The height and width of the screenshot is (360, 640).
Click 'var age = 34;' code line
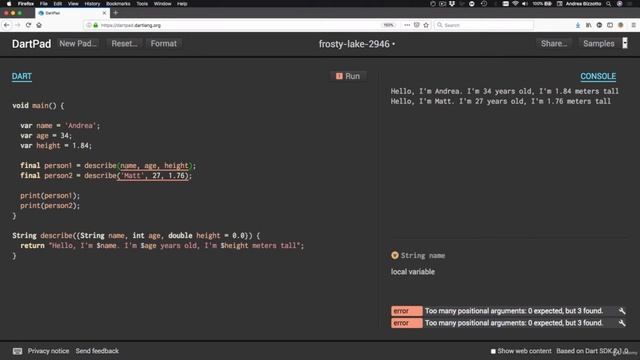click(x=46, y=136)
